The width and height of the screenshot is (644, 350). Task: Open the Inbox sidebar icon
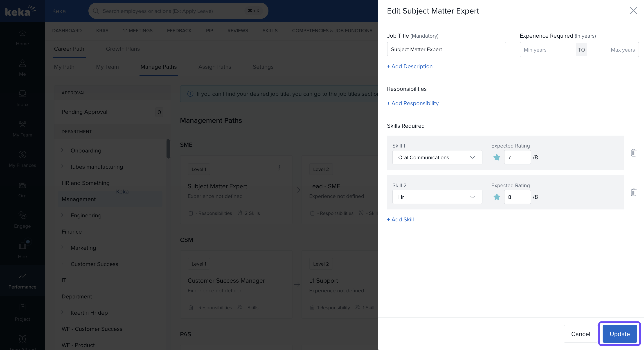pyautogui.click(x=22, y=98)
